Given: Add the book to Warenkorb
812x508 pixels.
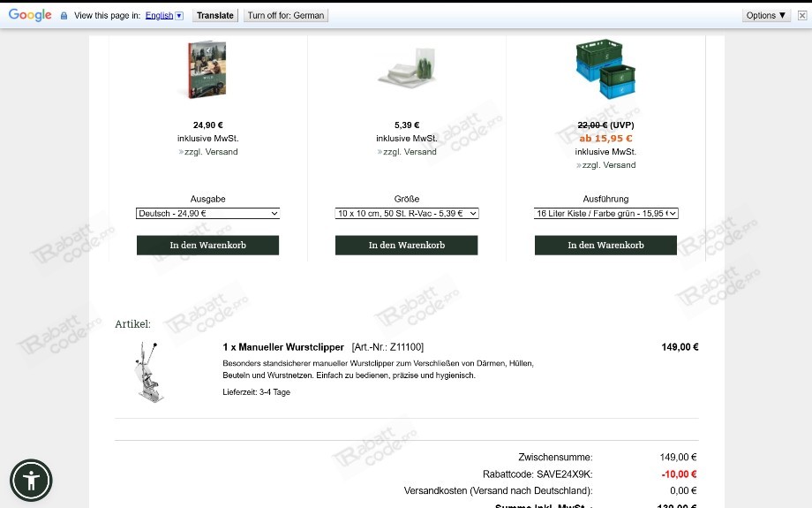Looking at the screenshot, I should pos(207,246).
